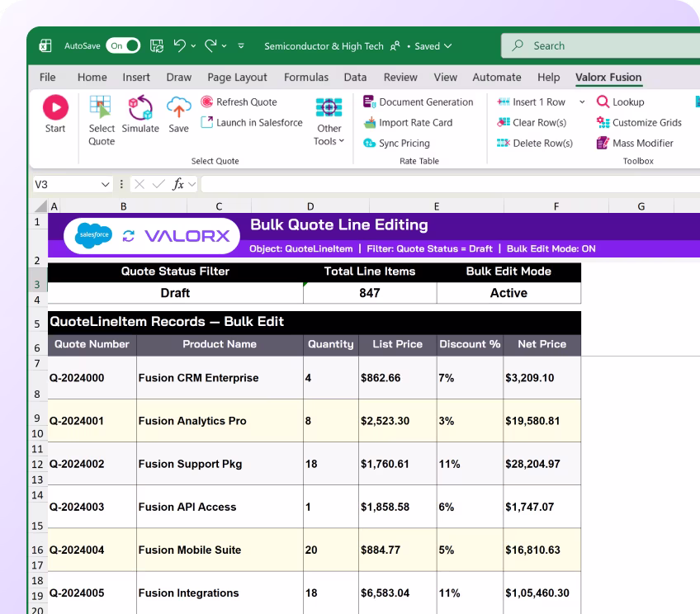
Task: Click the share people icon near title
Action: 395,46
